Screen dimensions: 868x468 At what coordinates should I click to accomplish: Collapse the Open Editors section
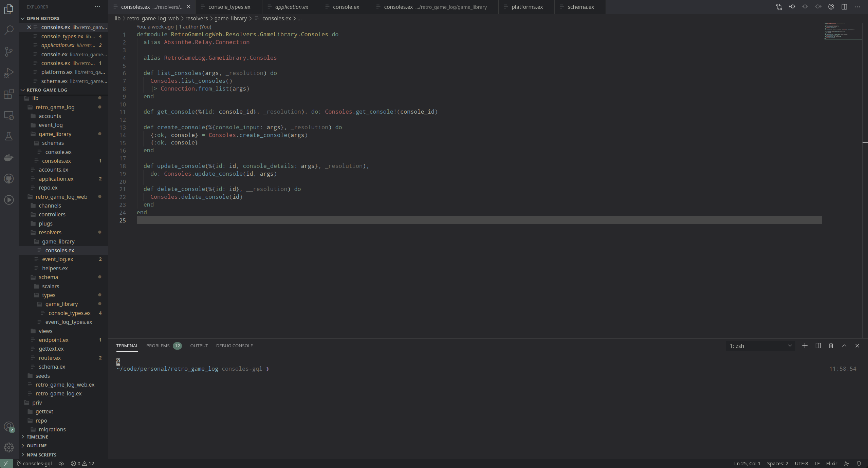43,18
